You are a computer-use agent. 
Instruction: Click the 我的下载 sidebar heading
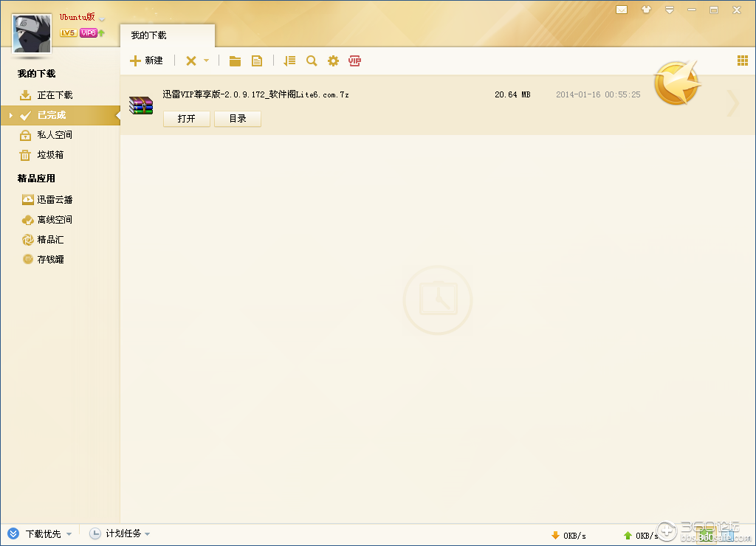point(37,74)
